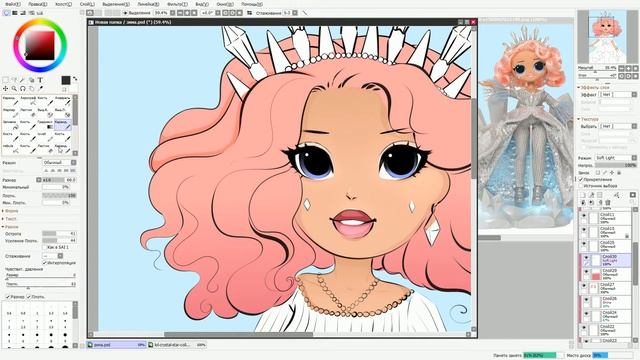Image resolution: width=640 pixels, height=360 pixels.
Task: Open the layer Режим dropdown (Soft Light)
Action: (616, 158)
